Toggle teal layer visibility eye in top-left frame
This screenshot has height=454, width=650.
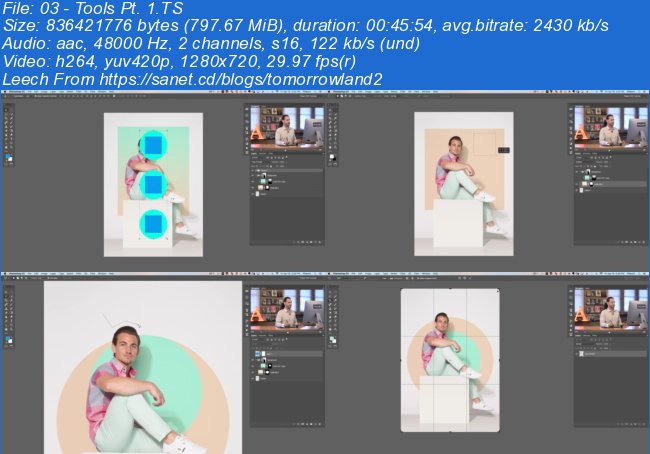click(253, 182)
